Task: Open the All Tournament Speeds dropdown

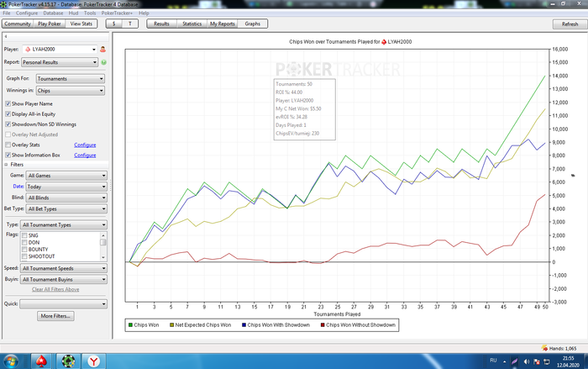Action: coord(63,268)
